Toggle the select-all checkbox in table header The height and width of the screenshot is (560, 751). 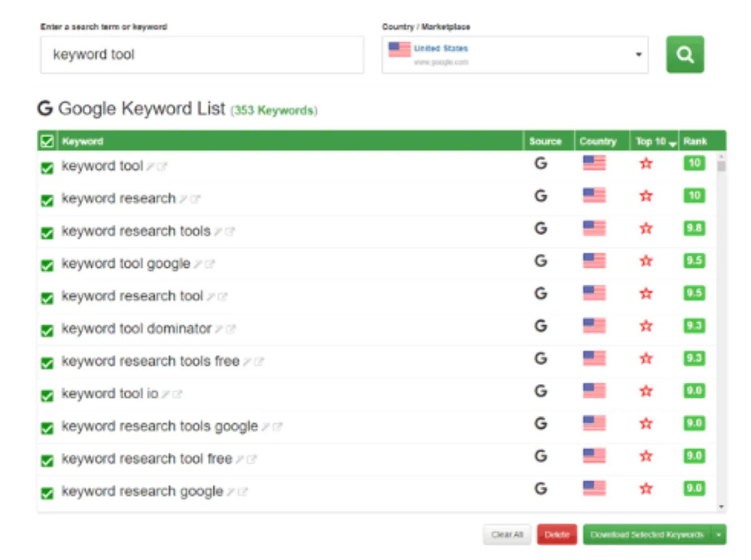click(47, 141)
